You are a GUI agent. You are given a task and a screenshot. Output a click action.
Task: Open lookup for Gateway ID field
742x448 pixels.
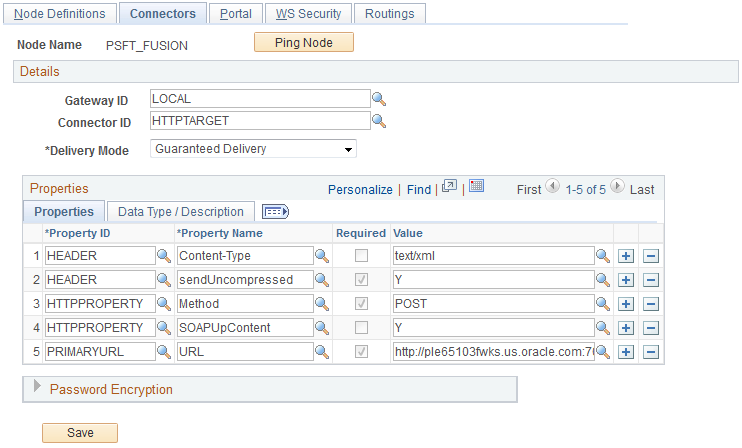tap(379, 99)
